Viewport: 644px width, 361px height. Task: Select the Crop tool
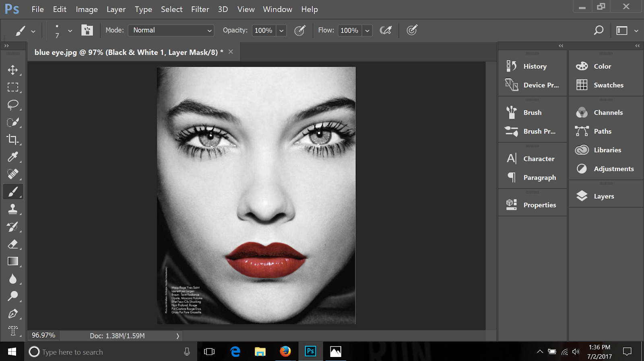[13, 139]
